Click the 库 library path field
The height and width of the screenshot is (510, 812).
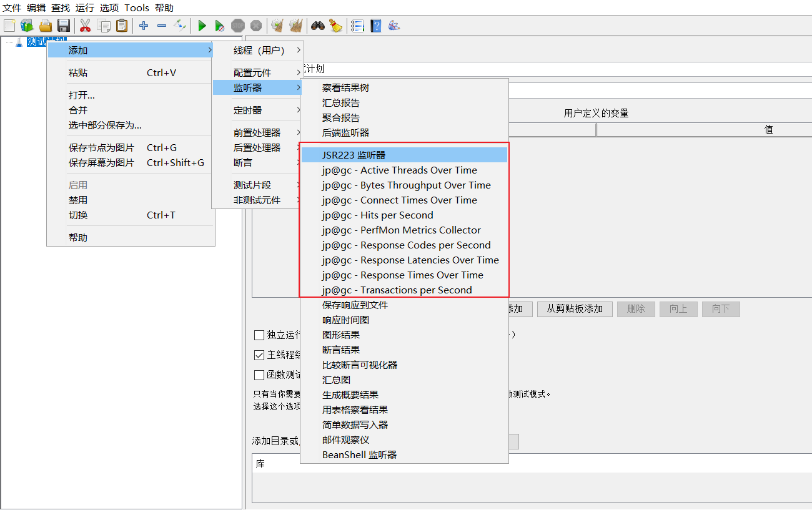[x=531, y=464]
